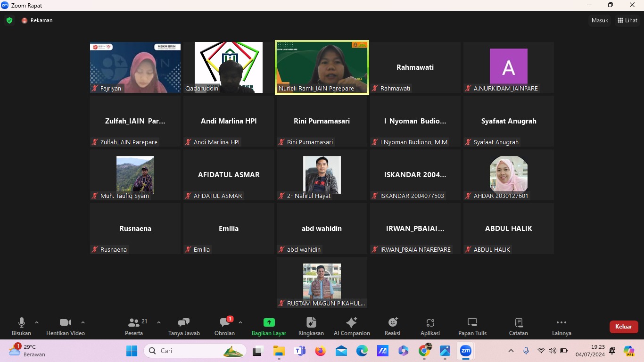
Task: Click the red Keluar leave button
Action: point(623,327)
